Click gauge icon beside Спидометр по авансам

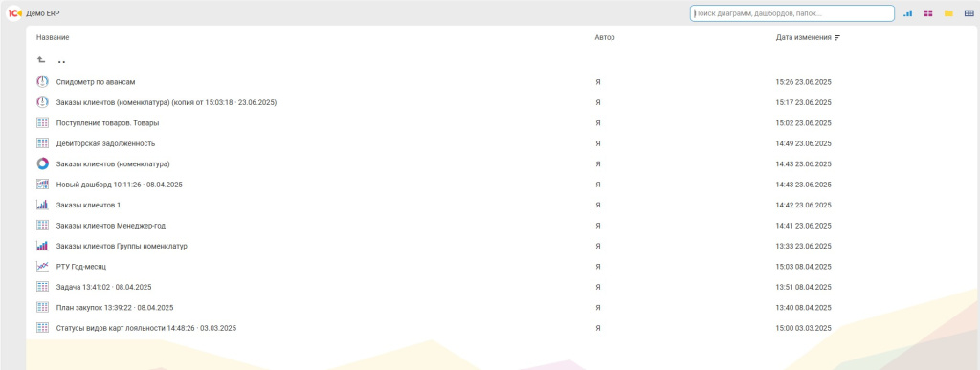click(42, 81)
